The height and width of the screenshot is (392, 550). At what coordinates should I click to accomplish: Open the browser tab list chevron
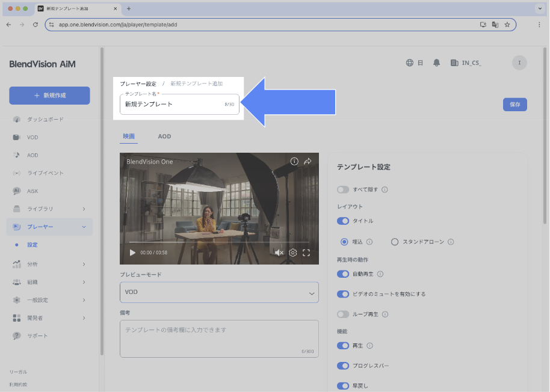(540, 8)
